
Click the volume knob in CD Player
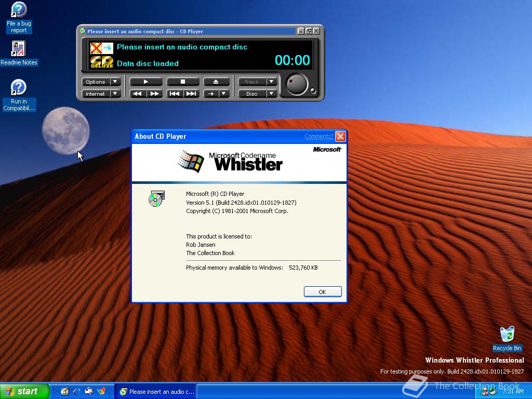[297, 85]
